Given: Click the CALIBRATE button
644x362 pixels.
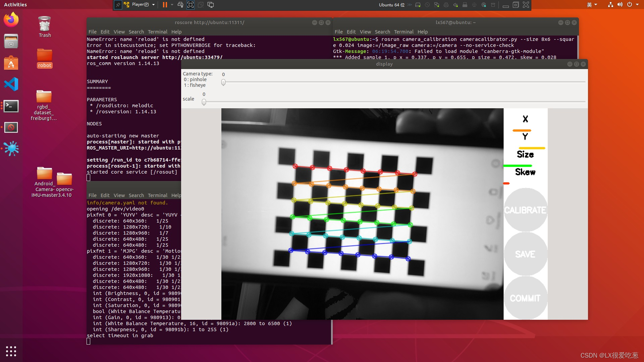Looking at the screenshot, I should (x=526, y=210).
